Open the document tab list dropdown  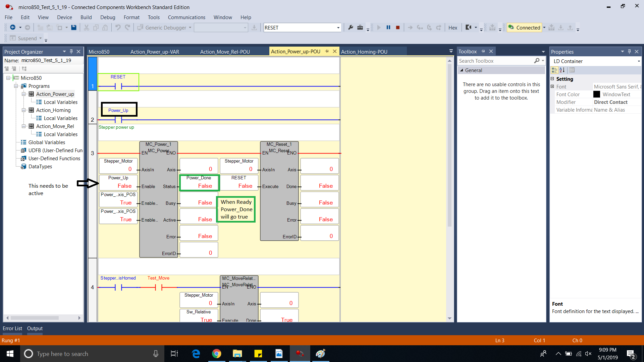(x=451, y=51)
